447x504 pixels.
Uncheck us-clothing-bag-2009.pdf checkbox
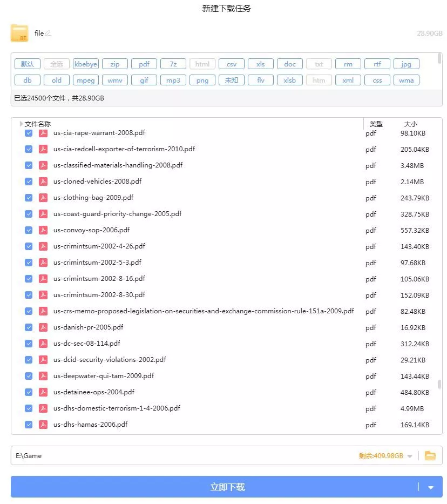pos(29,198)
